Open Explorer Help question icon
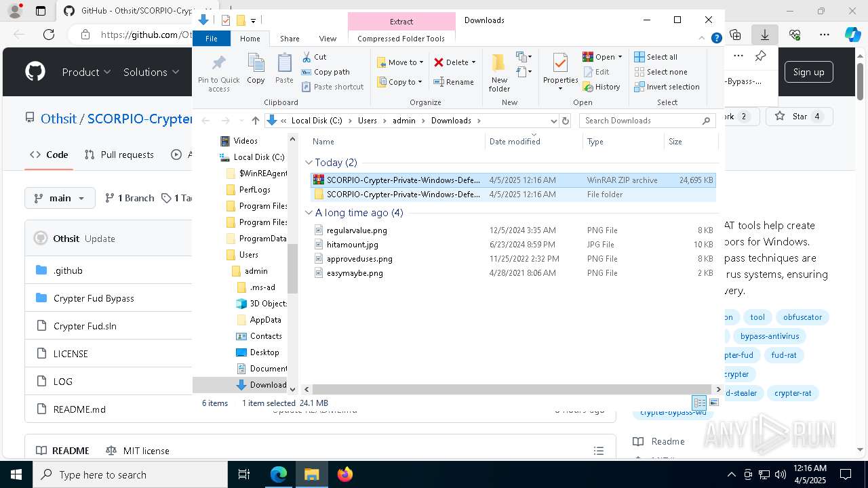The width and height of the screenshot is (868, 488). [x=716, y=39]
